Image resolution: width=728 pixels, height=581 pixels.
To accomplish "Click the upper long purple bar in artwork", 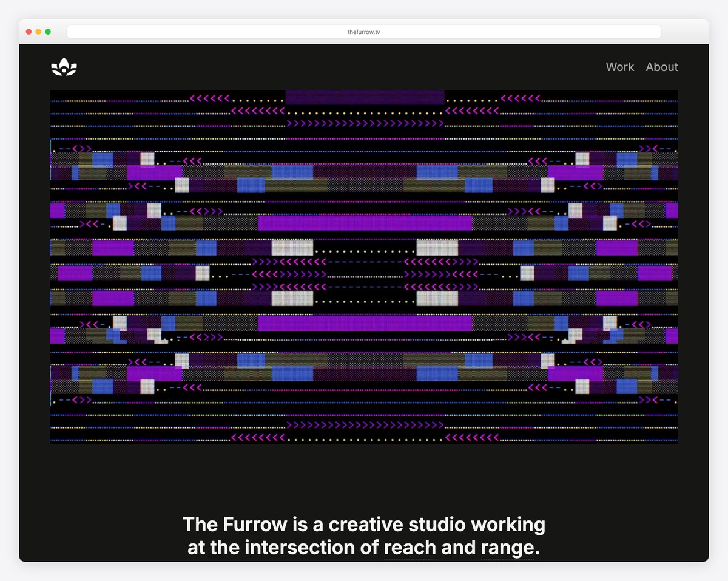I will 365,223.
